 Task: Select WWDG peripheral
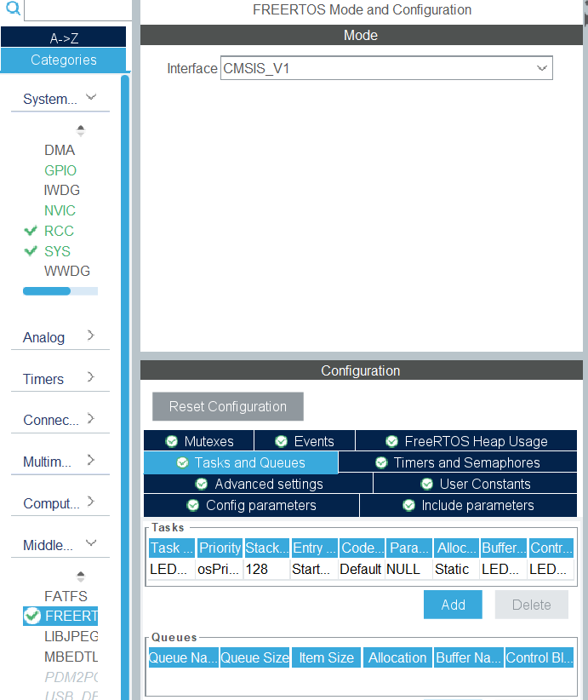67,271
